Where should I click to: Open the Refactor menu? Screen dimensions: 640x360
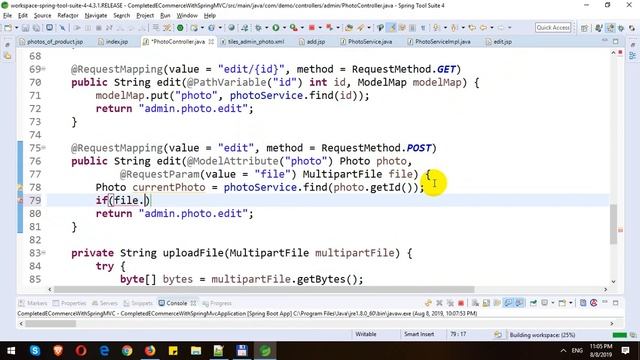[x=68, y=16]
